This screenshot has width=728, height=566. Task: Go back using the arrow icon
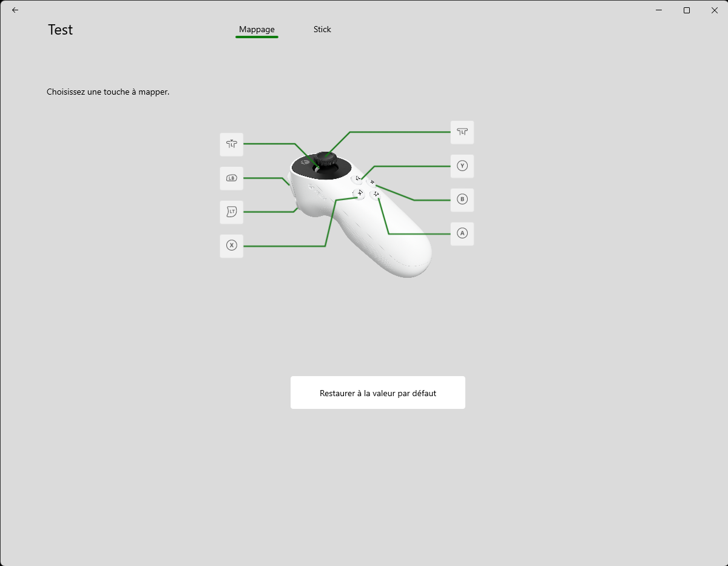tap(15, 10)
